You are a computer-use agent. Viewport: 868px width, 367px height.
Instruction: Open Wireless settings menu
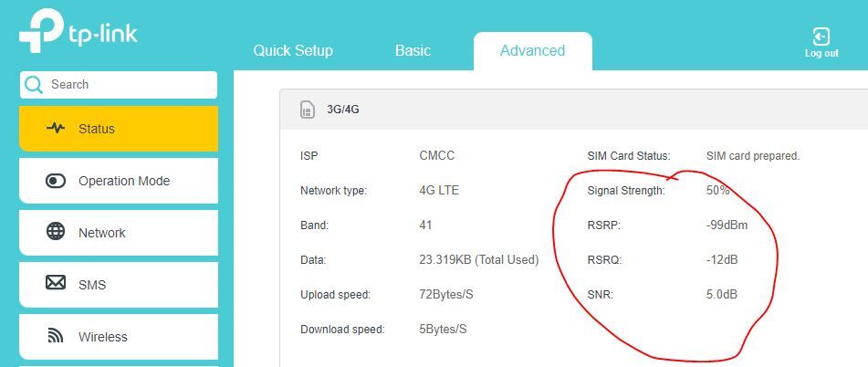pos(102,337)
